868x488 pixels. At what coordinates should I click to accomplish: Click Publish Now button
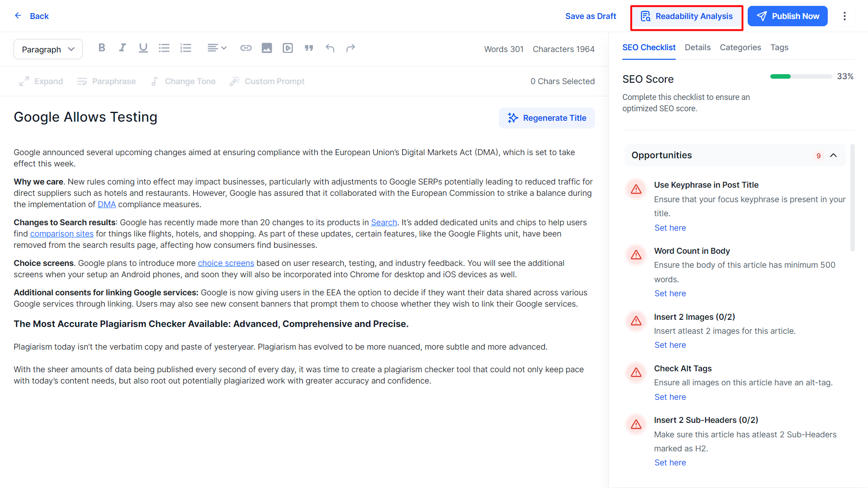pyautogui.click(x=787, y=16)
